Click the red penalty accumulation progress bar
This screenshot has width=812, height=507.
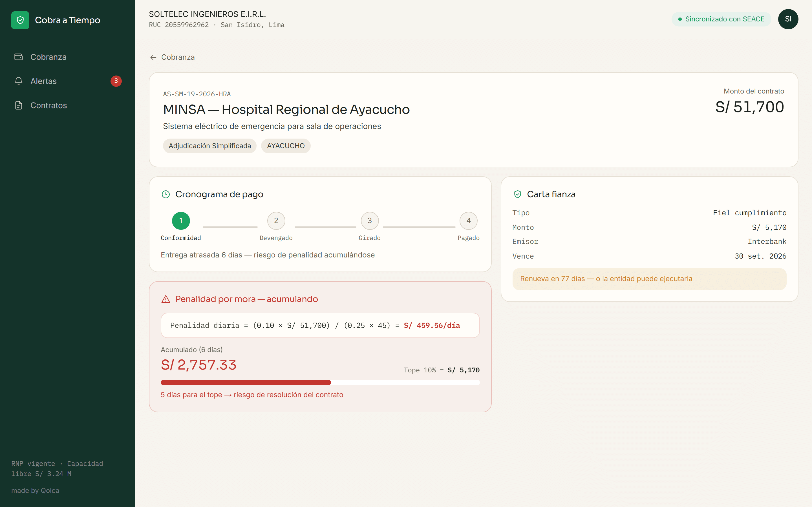tap(320, 383)
